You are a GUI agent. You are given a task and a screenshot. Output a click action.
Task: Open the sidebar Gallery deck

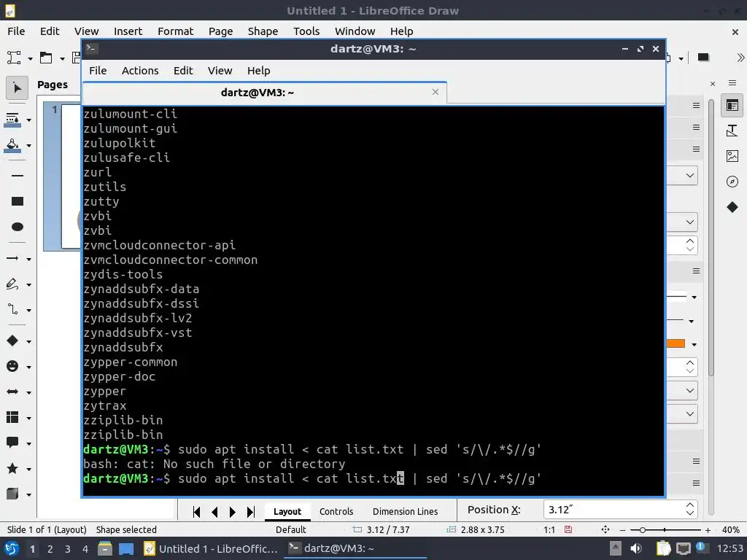coord(732,156)
